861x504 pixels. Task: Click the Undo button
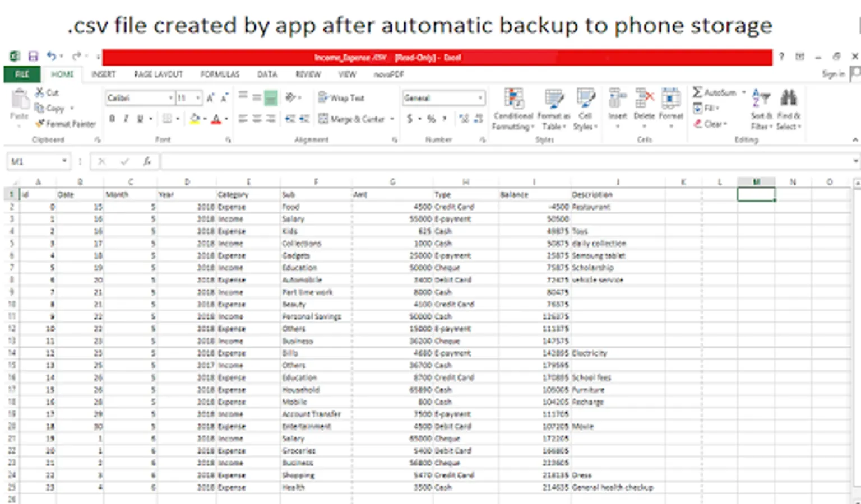tap(52, 55)
